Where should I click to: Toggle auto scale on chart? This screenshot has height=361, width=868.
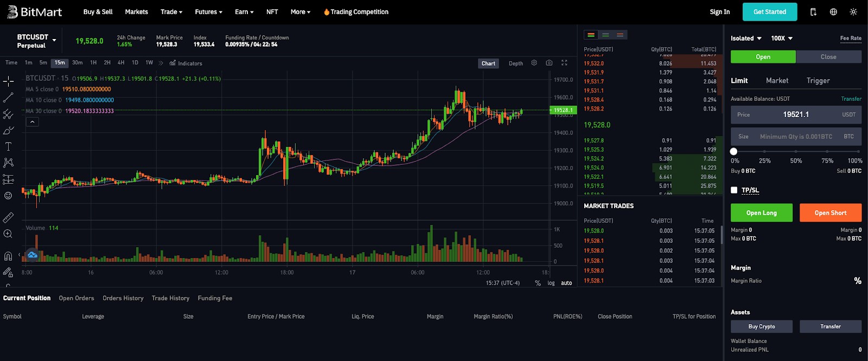click(x=566, y=283)
